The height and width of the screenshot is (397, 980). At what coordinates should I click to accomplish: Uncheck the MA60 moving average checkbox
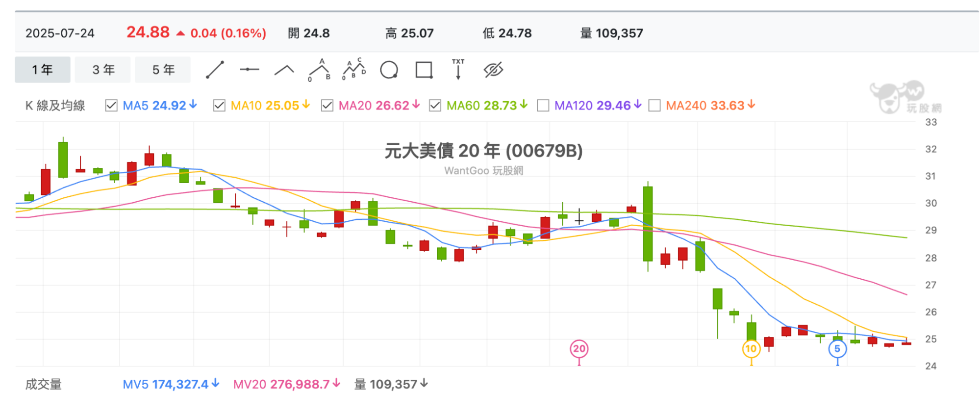[x=435, y=106]
